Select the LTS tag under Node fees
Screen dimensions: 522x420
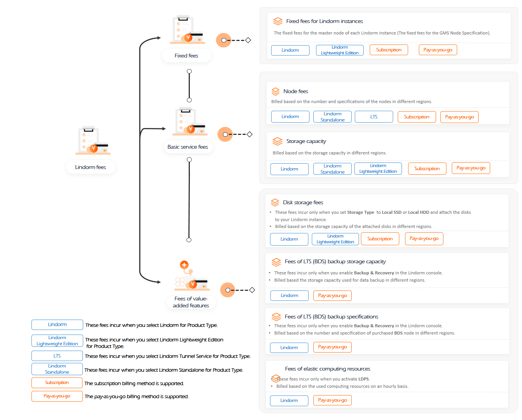tap(374, 117)
